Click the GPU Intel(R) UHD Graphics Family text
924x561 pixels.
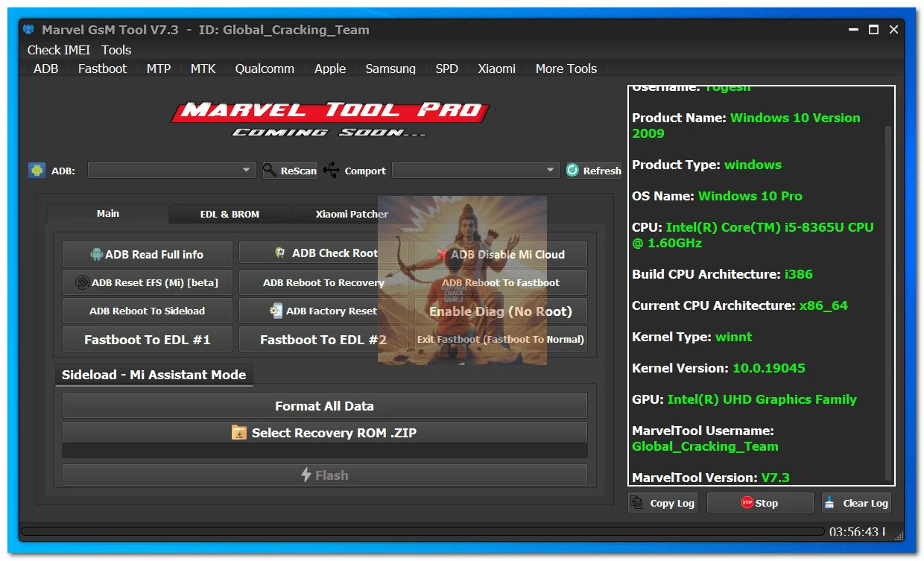(744, 399)
